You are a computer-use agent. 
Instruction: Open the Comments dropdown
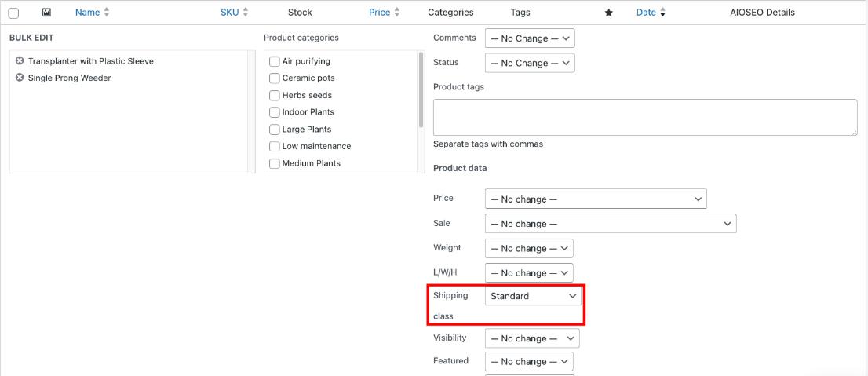530,38
